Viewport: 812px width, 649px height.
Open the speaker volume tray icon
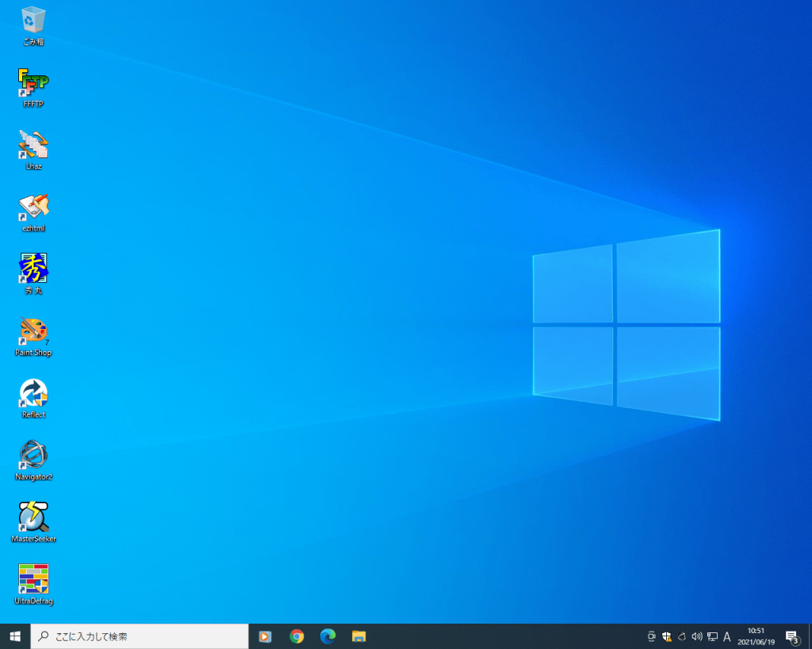[697, 636]
